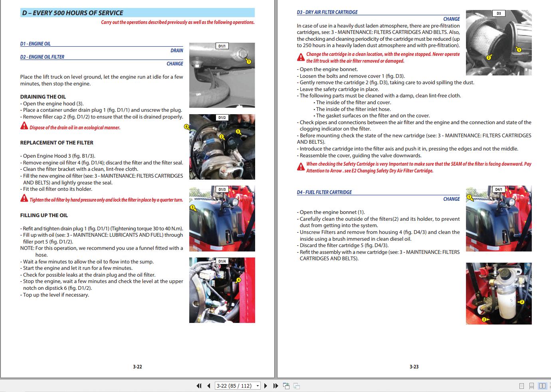Screen dimensions: 551x392
Task: Follow the D1 - ENGINE OIL heading link
Action: click(x=36, y=43)
